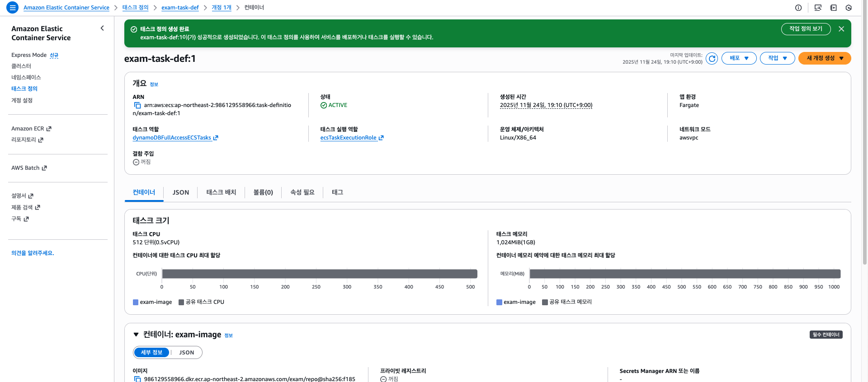Click external link icon next to 리포지토리

tap(41, 140)
